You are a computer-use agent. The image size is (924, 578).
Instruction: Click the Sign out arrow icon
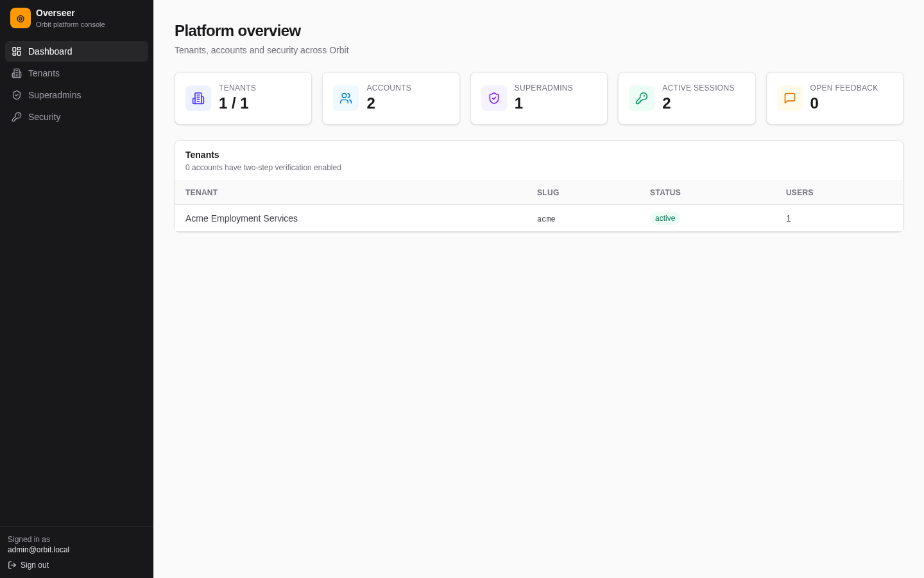(12, 565)
